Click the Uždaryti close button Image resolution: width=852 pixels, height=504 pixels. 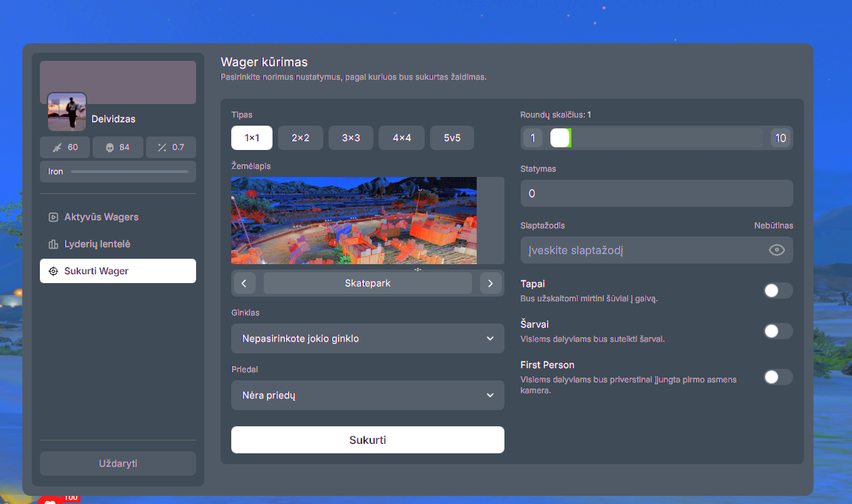tap(118, 463)
